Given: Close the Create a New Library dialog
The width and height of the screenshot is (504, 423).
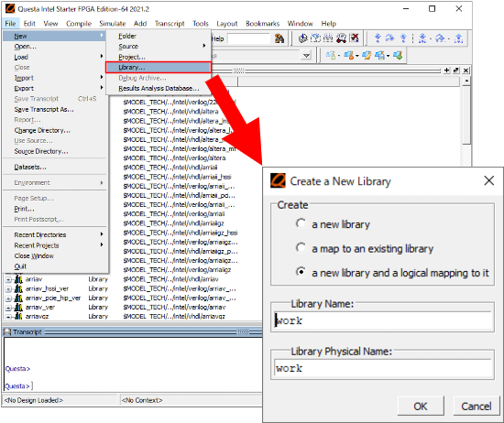Looking at the screenshot, I should (489, 180).
